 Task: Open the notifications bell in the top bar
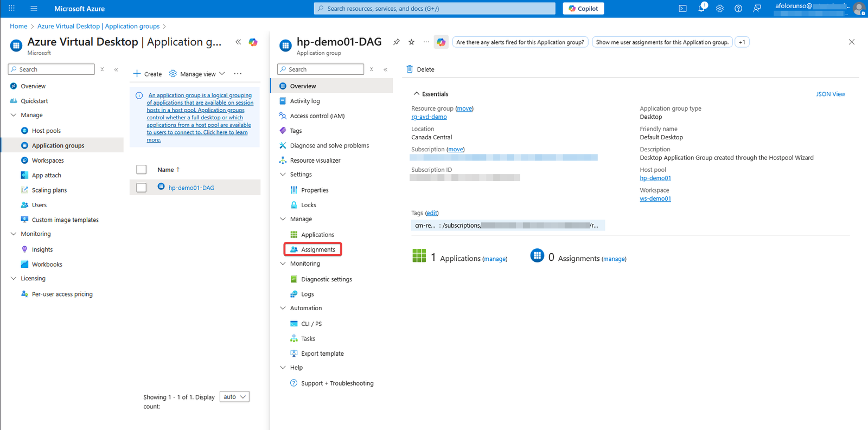point(701,9)
